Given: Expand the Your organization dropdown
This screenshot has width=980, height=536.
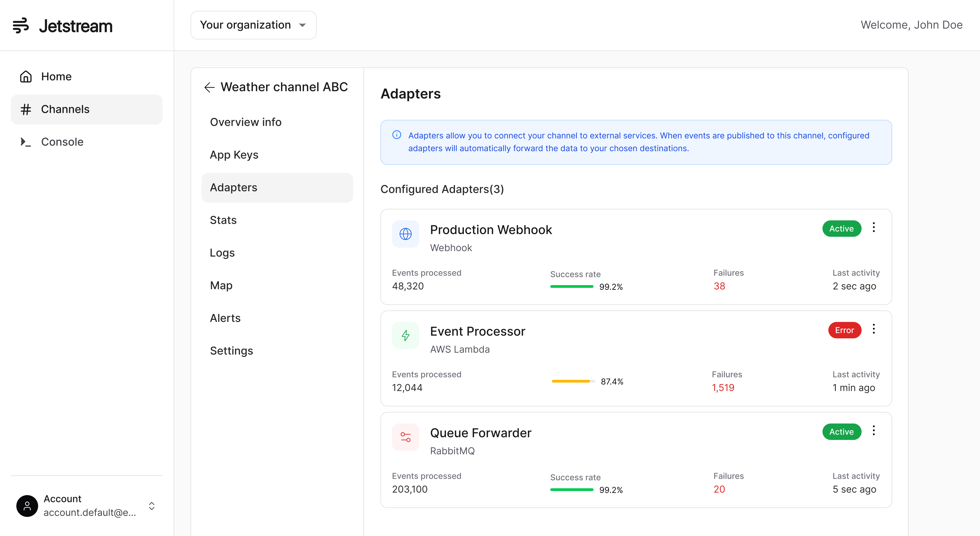Looking at the screenshot, I should point(253,25).
